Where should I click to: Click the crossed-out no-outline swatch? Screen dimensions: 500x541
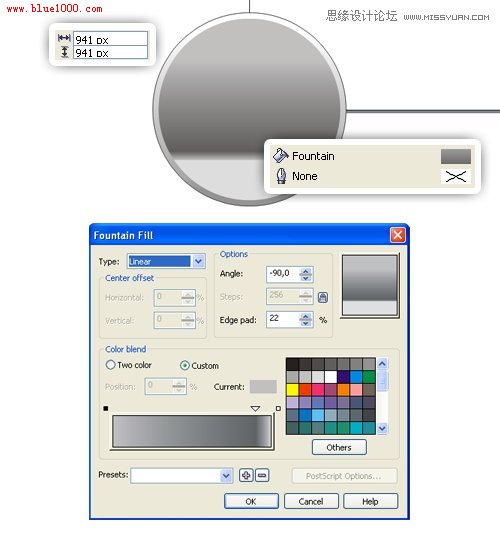tap(456, 176)
